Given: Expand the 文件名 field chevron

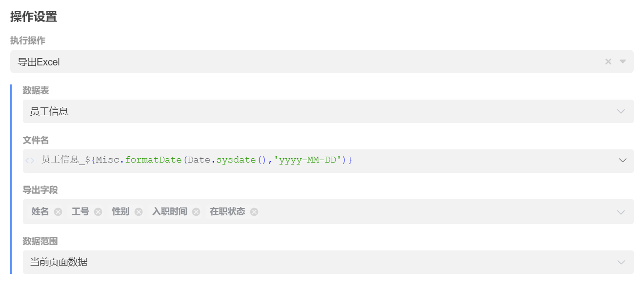Looking at the screenshot, I should 623,160.
